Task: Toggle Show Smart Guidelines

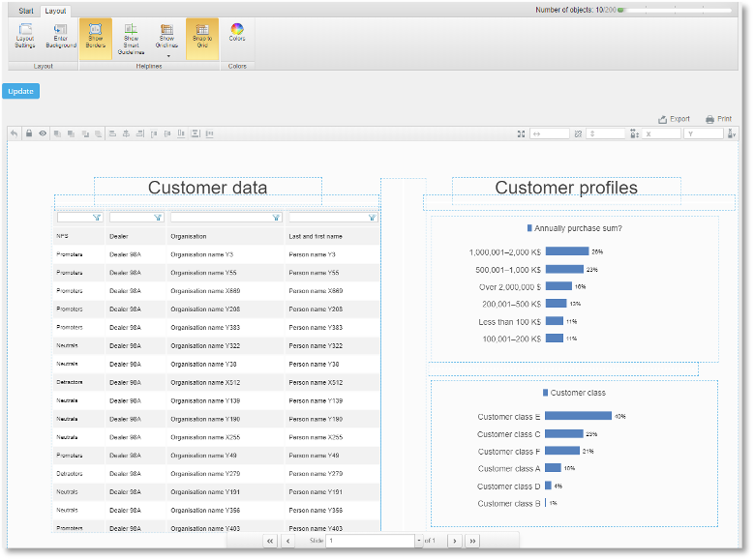Action: pos(131,39)
